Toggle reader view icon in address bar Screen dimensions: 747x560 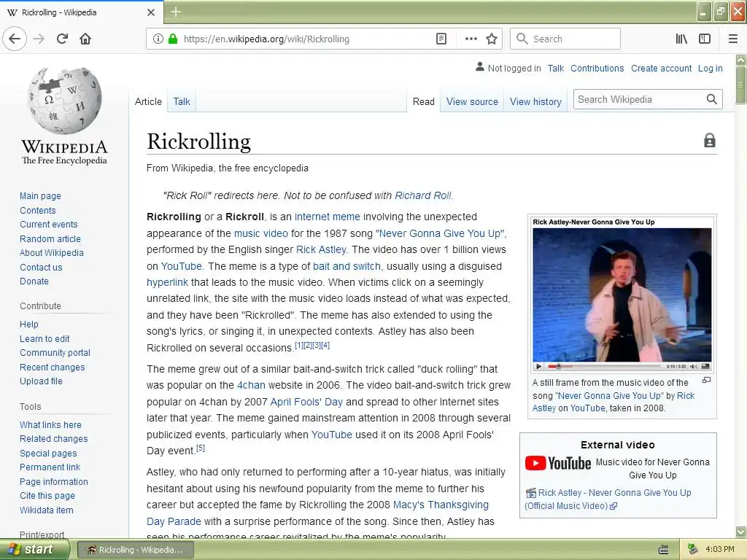pyautogui.click(x=441, y=39)
